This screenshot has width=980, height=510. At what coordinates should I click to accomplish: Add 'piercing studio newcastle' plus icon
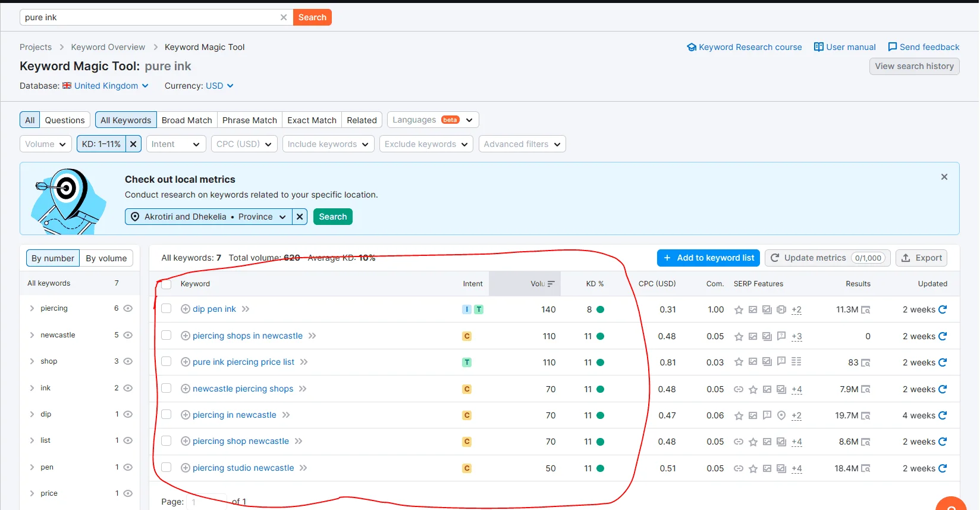[186, 468]
